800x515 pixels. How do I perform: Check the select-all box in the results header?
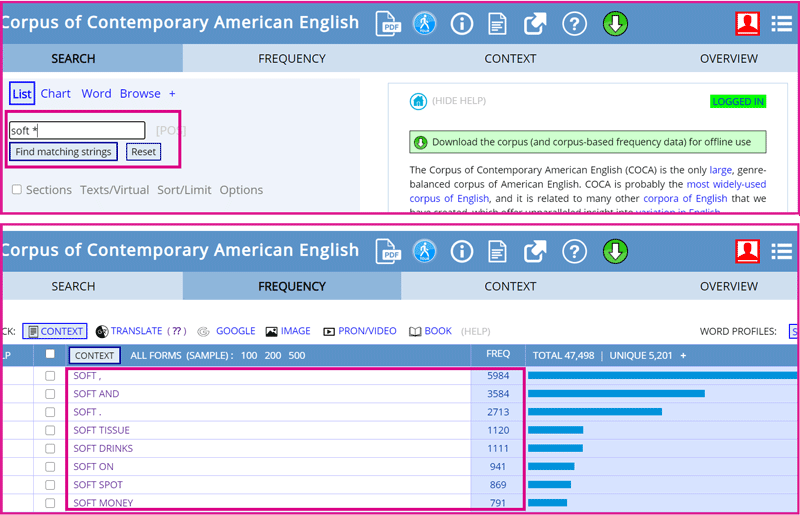[50, 355]
